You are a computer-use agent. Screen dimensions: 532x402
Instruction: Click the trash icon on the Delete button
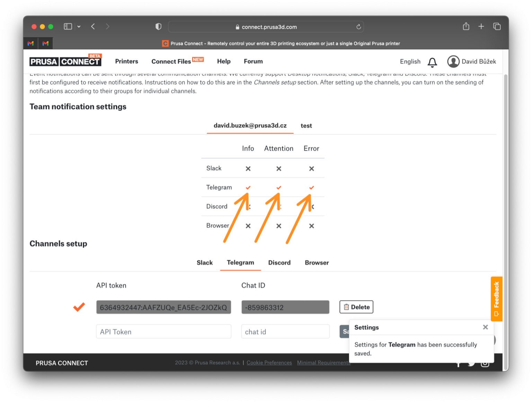click(x=347, y=307)
